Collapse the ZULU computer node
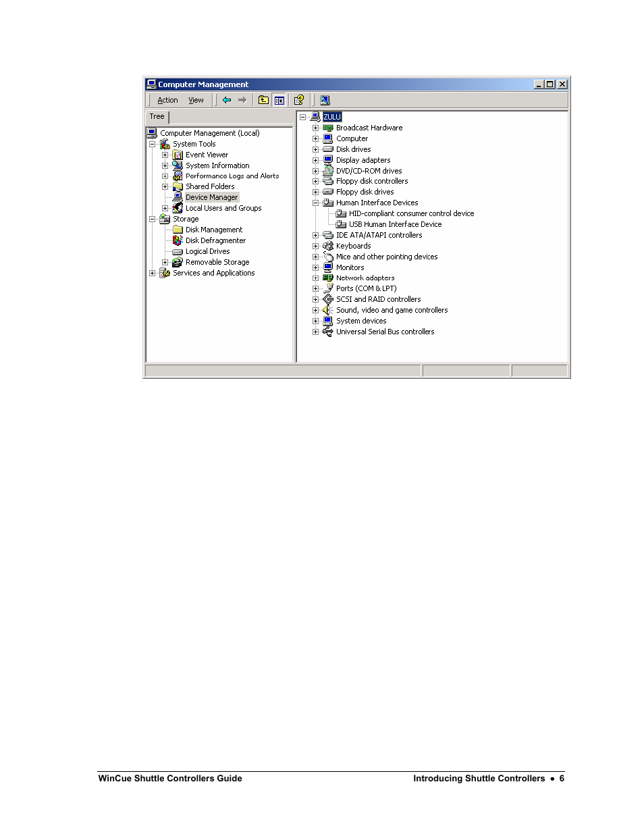Image resolution: width=644 pixels, height=834 pixels. coord(302,117)
